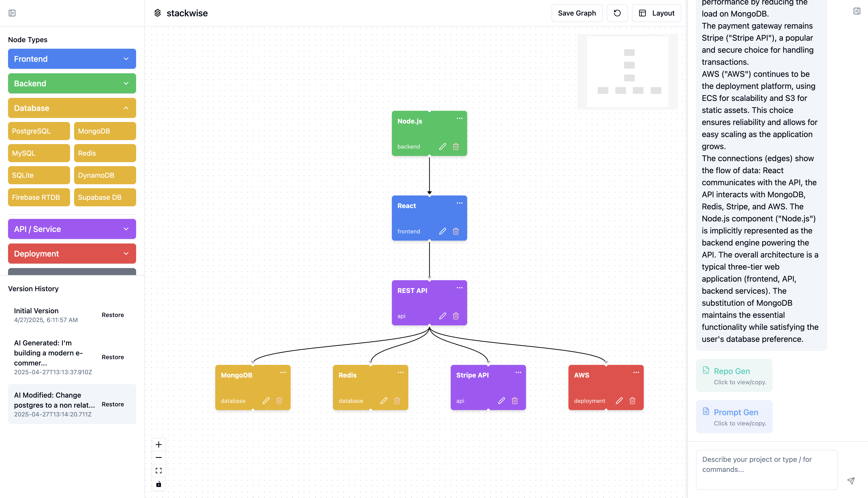Expand the Frontend node type list
Screen dimensions: 868x498
pos(72,59)
